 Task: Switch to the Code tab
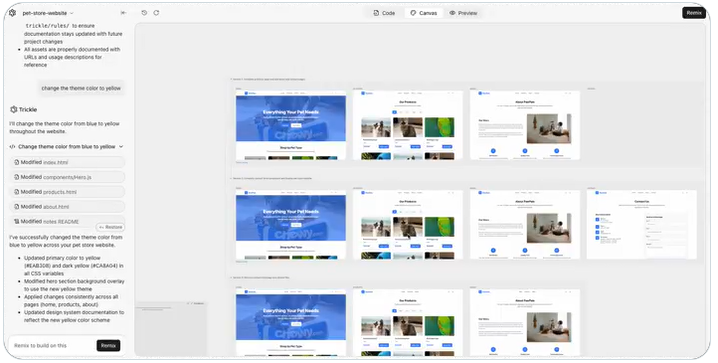coord(384,13)
